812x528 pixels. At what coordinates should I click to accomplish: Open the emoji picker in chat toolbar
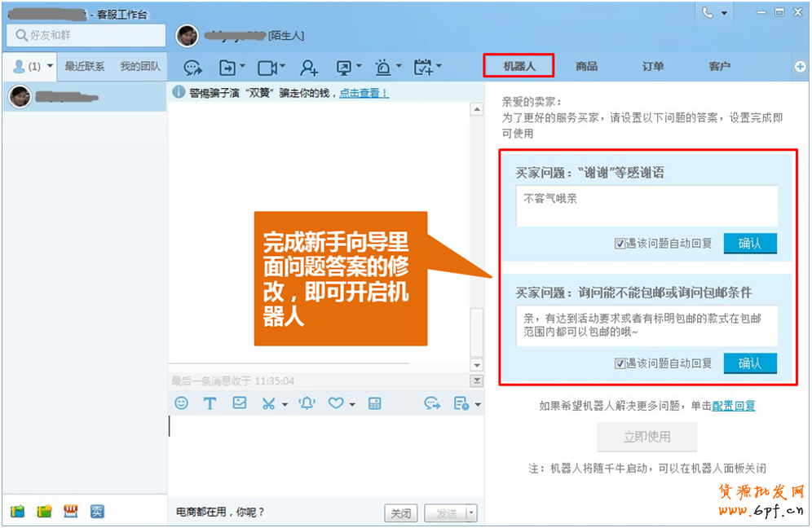(182, 403)
